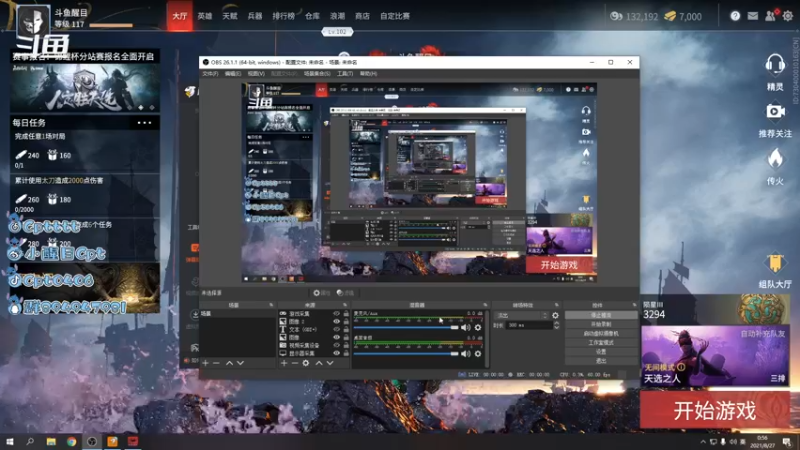The width and height of the screenshot is (800, 450).
Task: Toggle visibility of 文本 (GDI+) source
Action: [336, 330]
